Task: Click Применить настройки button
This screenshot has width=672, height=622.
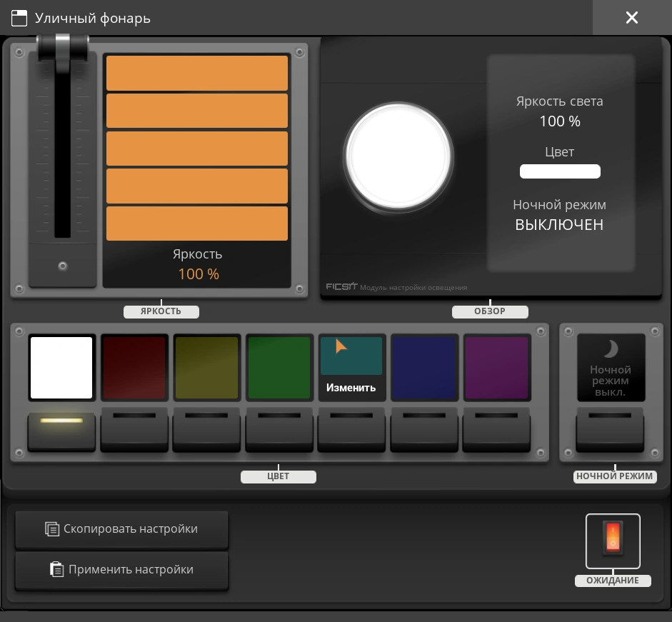Action: [x=121, y=570]
